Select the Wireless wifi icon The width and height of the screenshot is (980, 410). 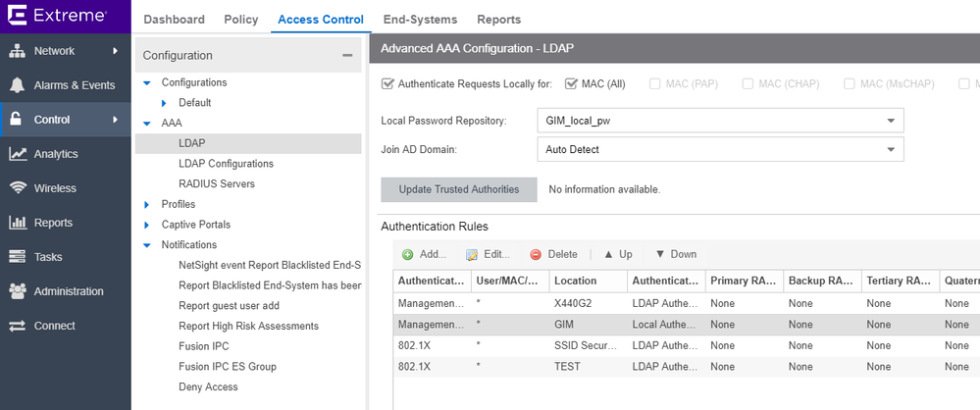point(17,188)
